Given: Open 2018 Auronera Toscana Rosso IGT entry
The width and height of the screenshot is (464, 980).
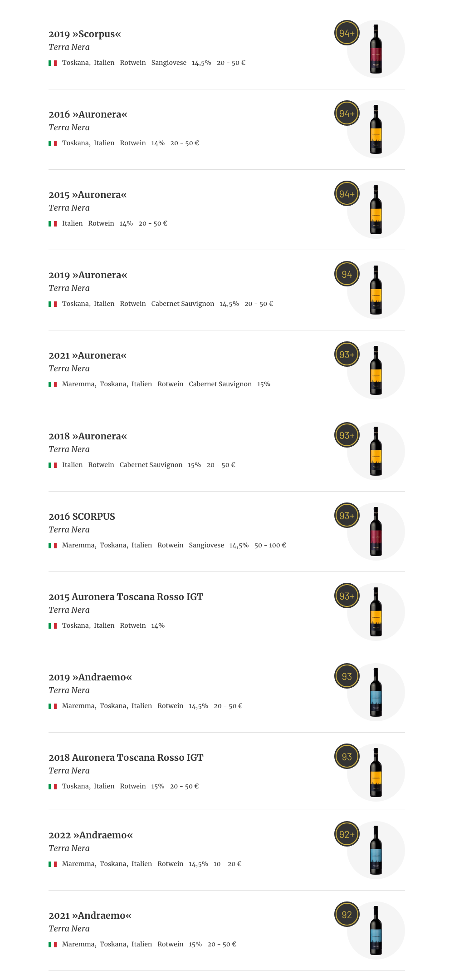Looking at the screenshot, I should pos(126,758).
